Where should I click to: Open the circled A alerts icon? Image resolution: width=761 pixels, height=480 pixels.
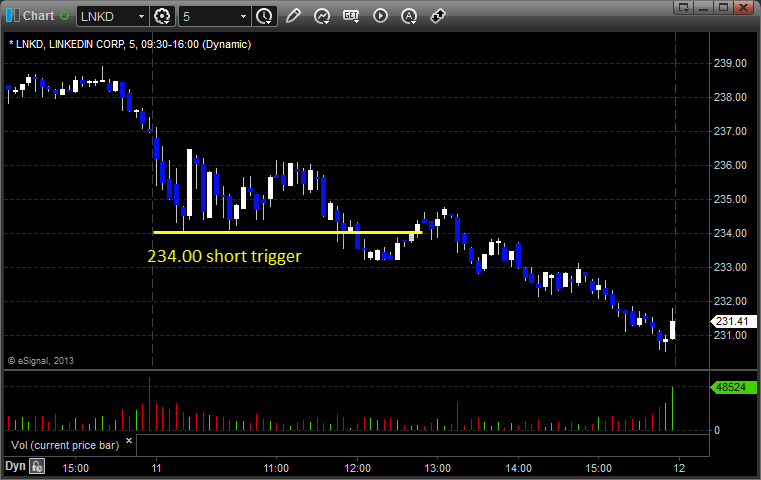pos(409,16)
